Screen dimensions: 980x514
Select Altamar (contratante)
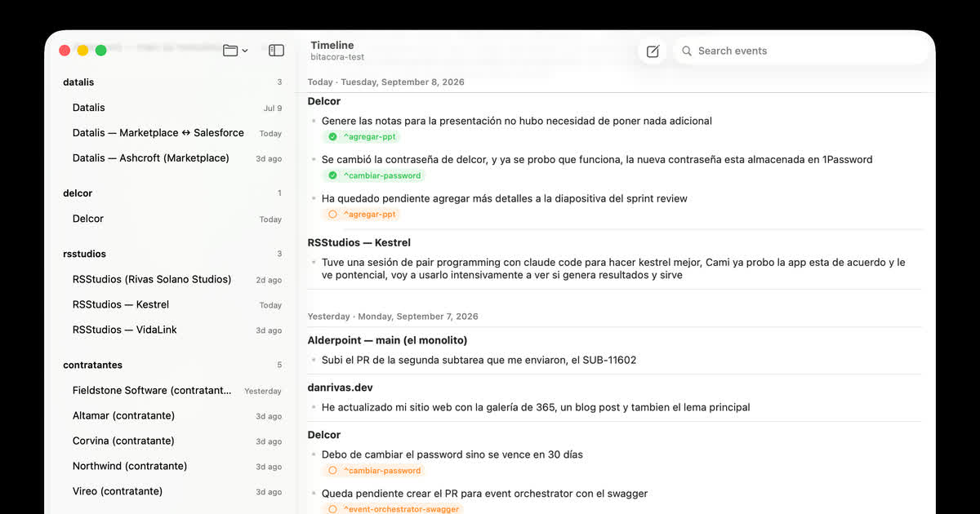[x=176, y=415]
